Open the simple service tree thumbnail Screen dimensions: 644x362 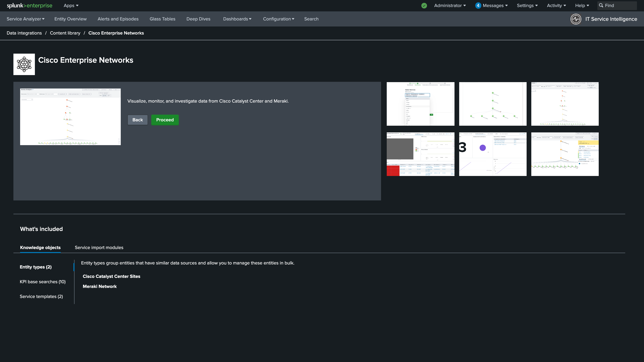[x=493, y=104]
